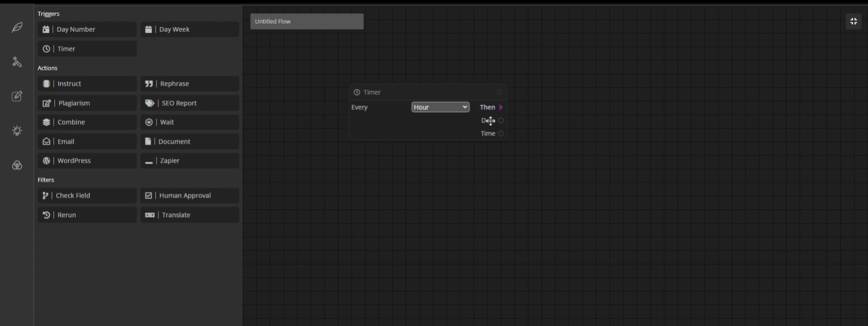This screenshot has width=868, height=326.
Task: Click the Then output connector arrow
Action: click(501, 108)
